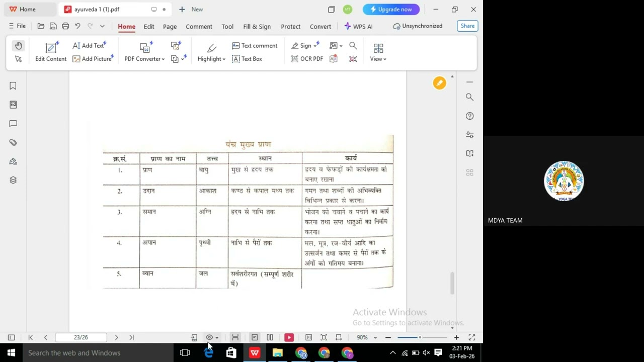Viewport: 644px width, 362px height.
Task: Click the Save icon in quick toolbar
Action: 53,26
